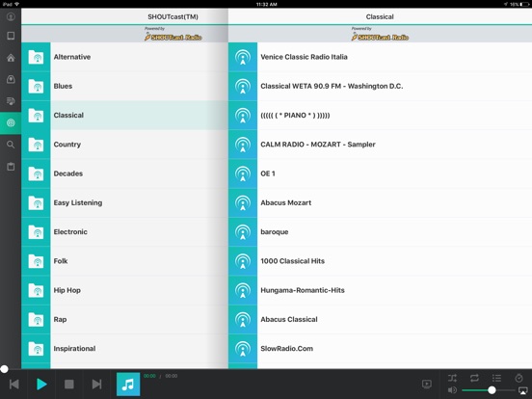The height and width of the screenshot is (399, 532).
Task: Play CALM RADIO - MOZART - Sampler
Action: click(380, 145)
